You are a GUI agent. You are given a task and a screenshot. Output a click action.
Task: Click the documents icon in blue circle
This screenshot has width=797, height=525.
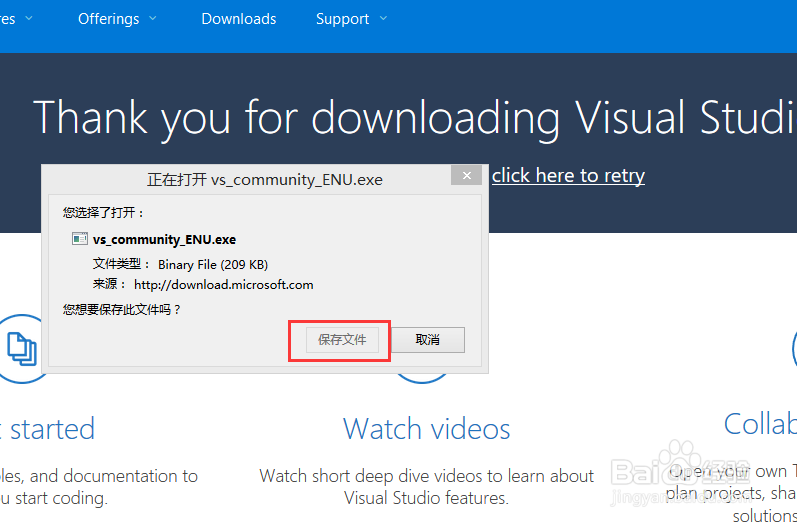pos(22,348)
